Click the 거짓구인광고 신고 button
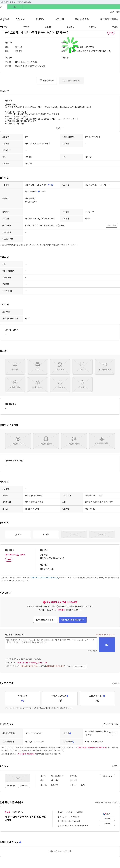120x868 pixels. [111, 724]
